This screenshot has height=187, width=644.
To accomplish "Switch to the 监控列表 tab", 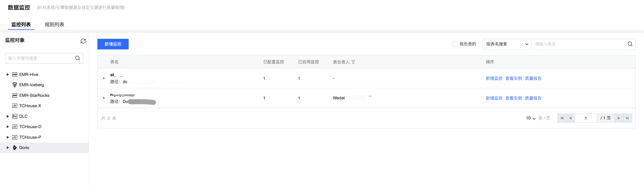I will pos(21,25).
